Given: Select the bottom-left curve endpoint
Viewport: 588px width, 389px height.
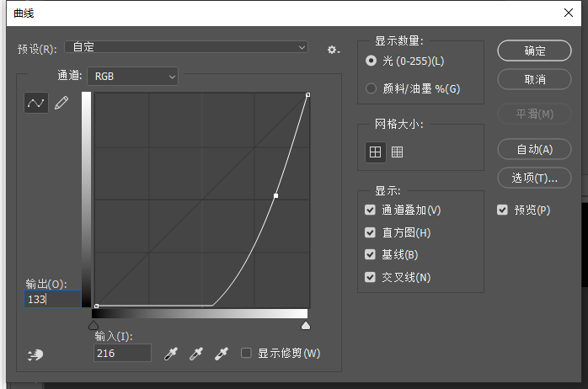Looking at the screenshot, I should point(96,306).
